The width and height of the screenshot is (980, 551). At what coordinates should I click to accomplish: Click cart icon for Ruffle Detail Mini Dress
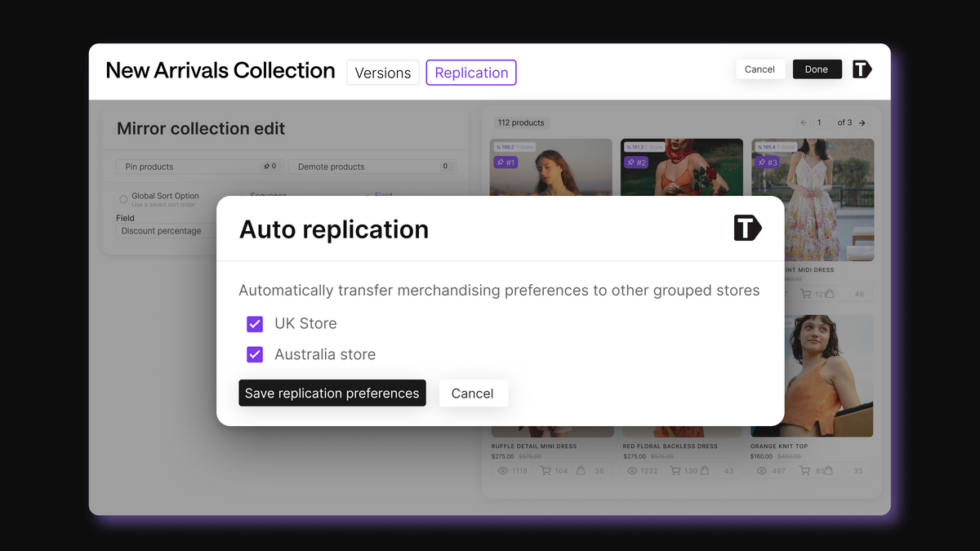[x=546, y=471]
